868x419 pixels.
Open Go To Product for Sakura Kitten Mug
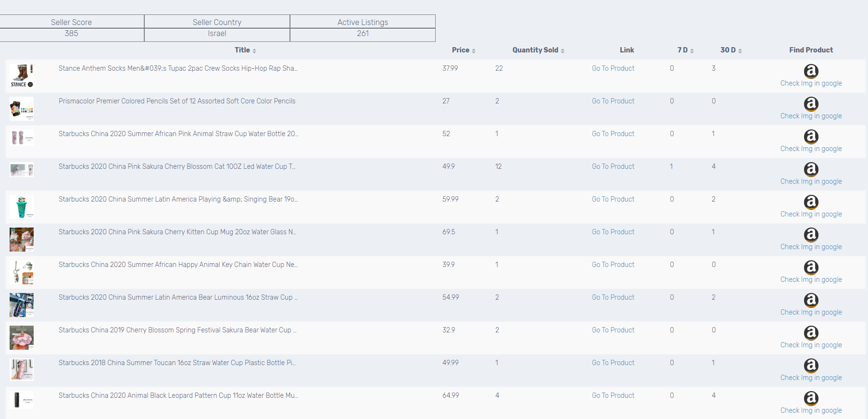click(x=613, y=232)
